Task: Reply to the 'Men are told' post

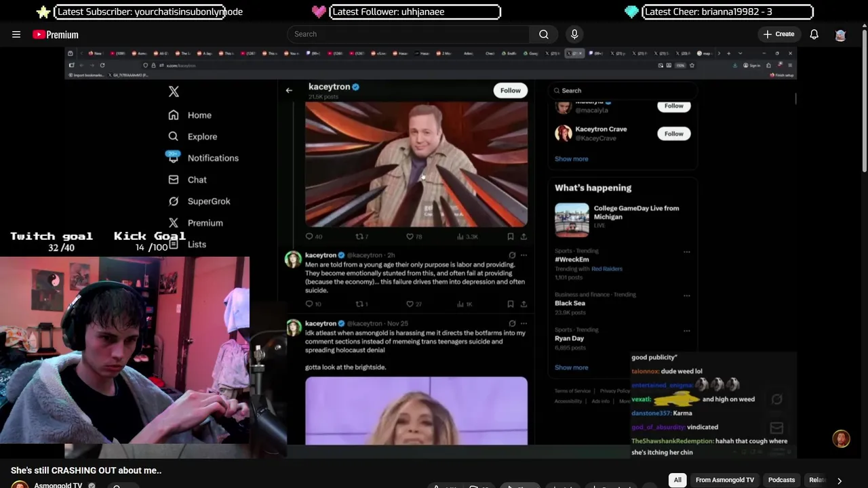Action: tap(313, 304)
